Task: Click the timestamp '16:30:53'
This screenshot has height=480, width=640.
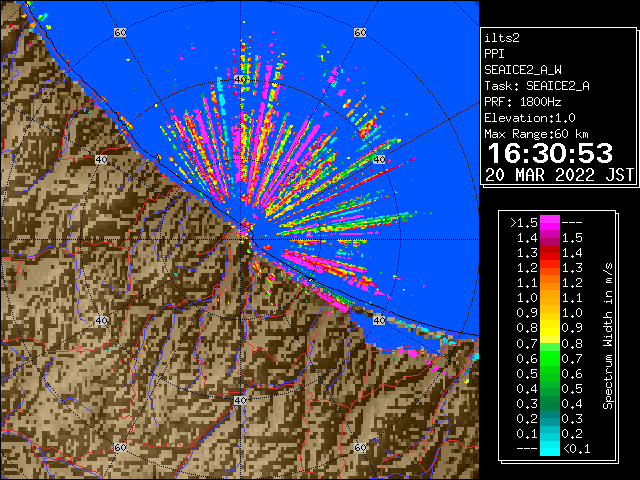Action: (x=550, y=153)
